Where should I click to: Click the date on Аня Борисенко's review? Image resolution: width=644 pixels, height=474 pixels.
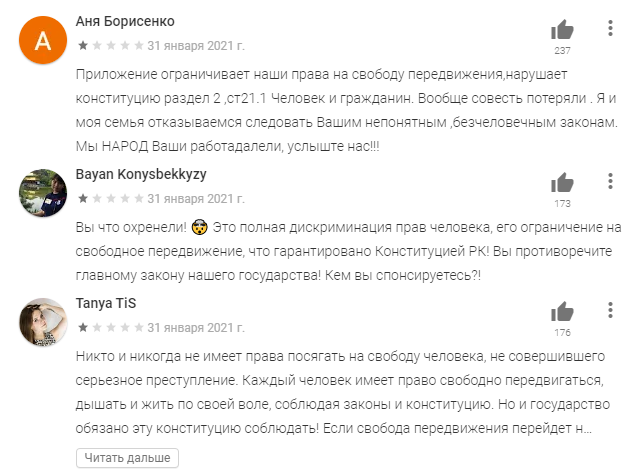pos(196,45)
